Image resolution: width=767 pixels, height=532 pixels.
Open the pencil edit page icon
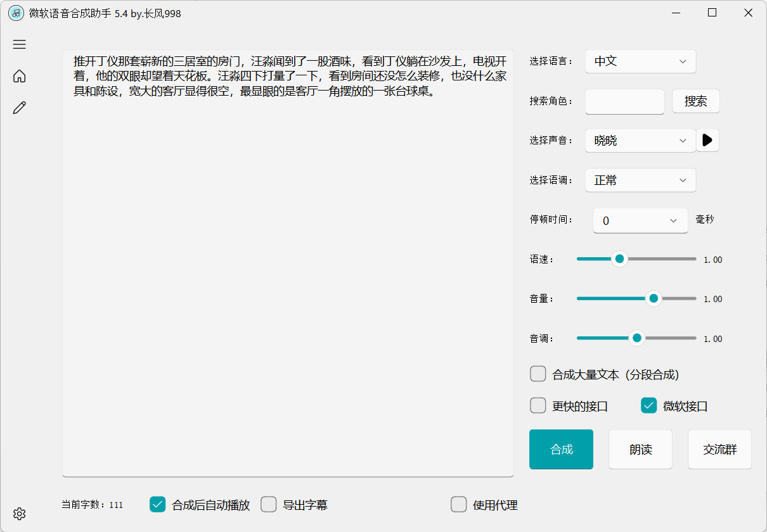[20, 108]
